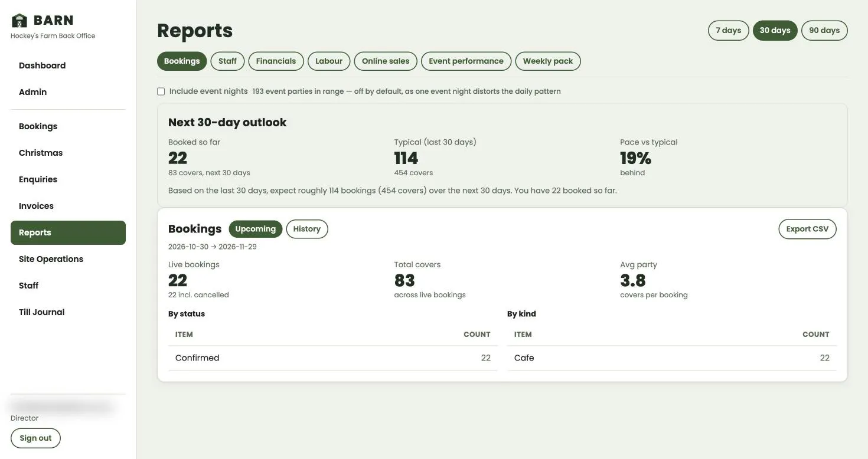
Task: Click the Cafe kind row
Action: click(672, 358)
